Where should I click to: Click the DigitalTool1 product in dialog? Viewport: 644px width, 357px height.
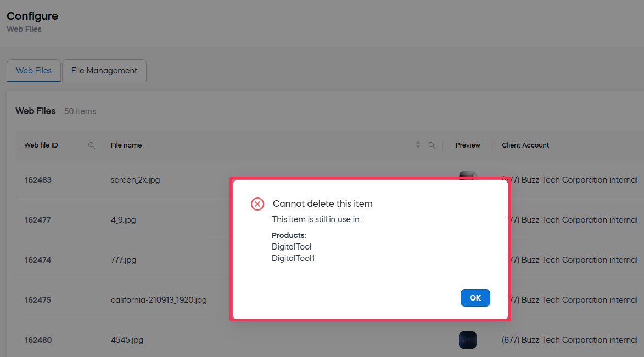point(293,258)
